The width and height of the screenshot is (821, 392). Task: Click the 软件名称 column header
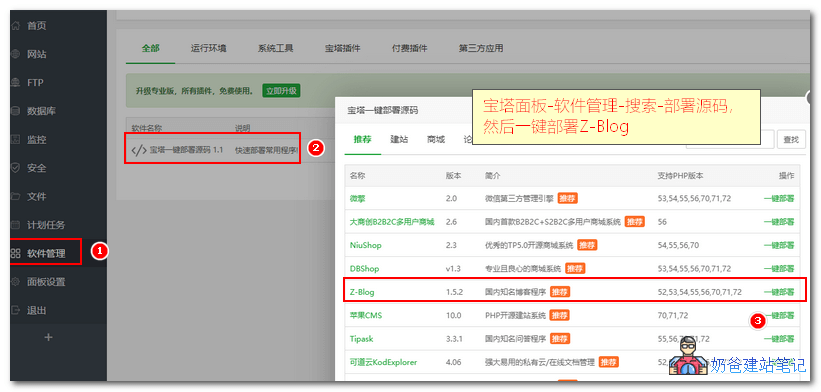click(x=147, y=128)
